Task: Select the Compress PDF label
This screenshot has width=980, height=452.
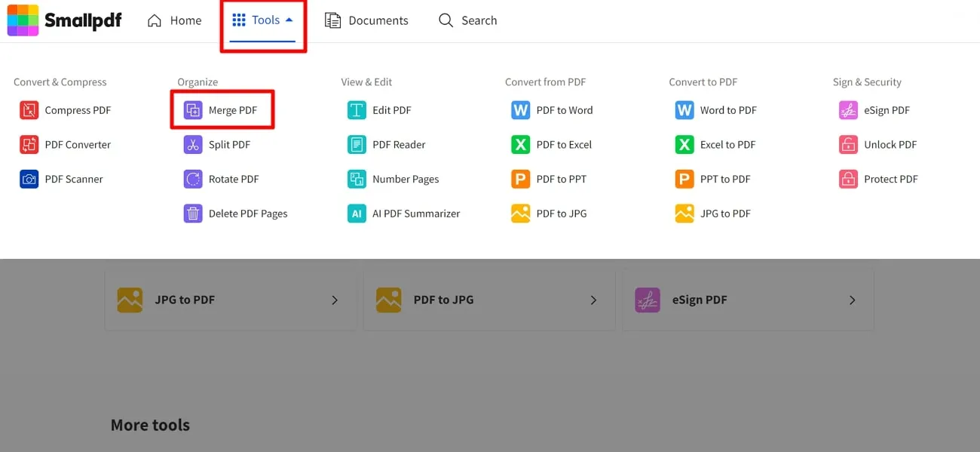Action: click(x=78, y=110)
